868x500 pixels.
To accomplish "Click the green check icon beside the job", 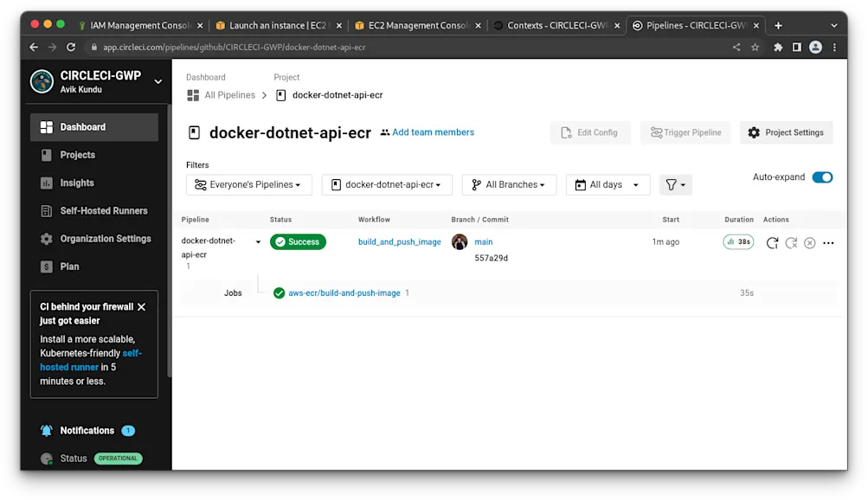I will [279, 293].
